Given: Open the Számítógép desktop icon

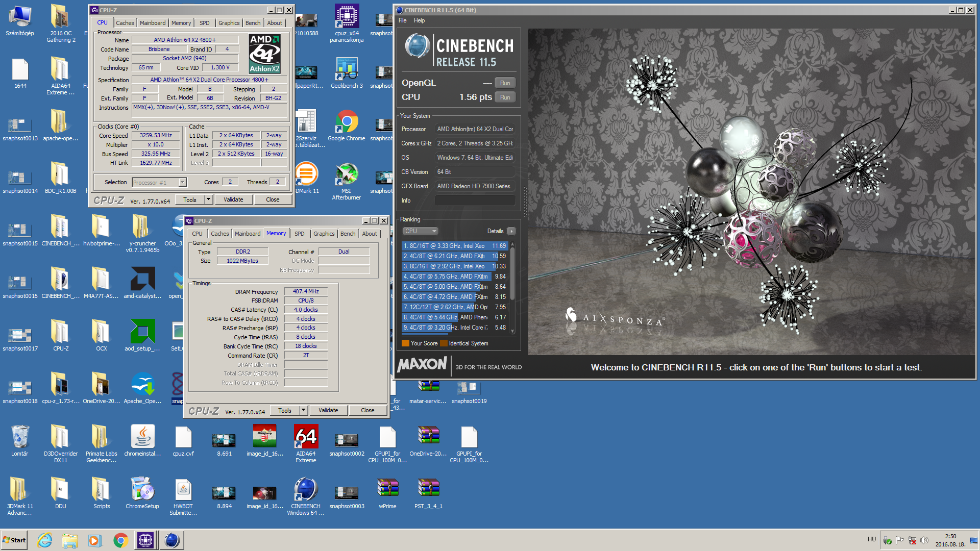Looking at the screenshot, I should (x=20, y=20).
